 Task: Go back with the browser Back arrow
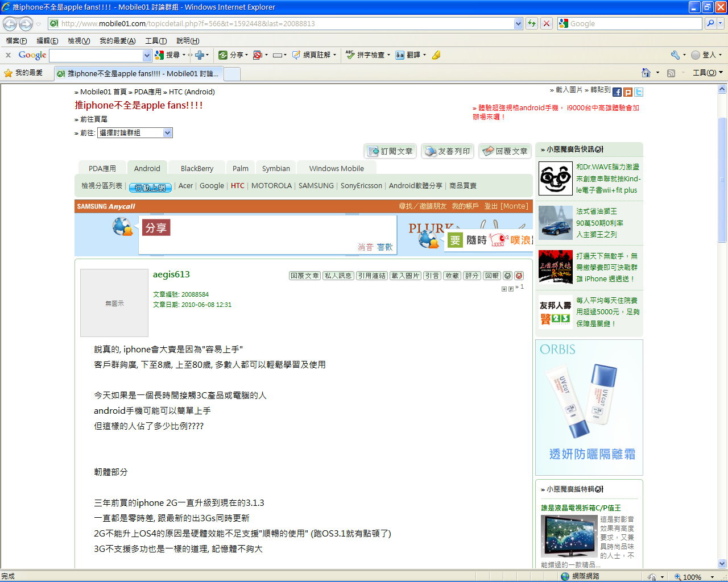[x=10, y=24]
